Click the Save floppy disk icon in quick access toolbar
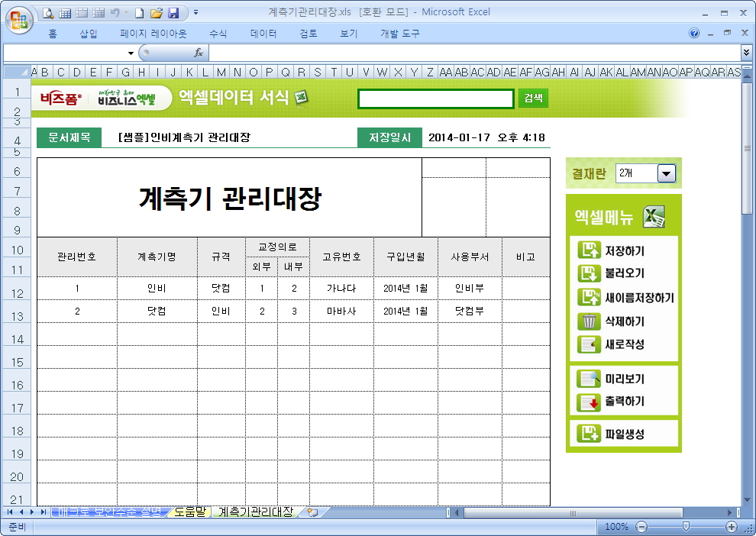 tap(173, 13)
